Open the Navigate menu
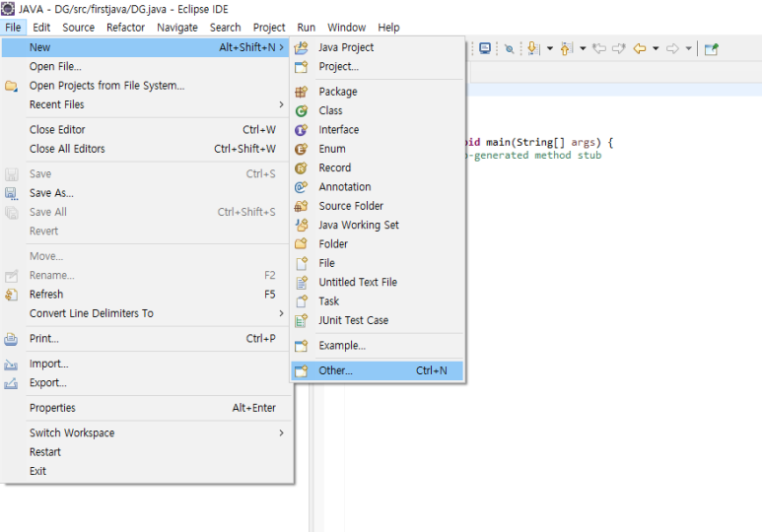Viewport: 762px width, 532px height. coord(176,28)
